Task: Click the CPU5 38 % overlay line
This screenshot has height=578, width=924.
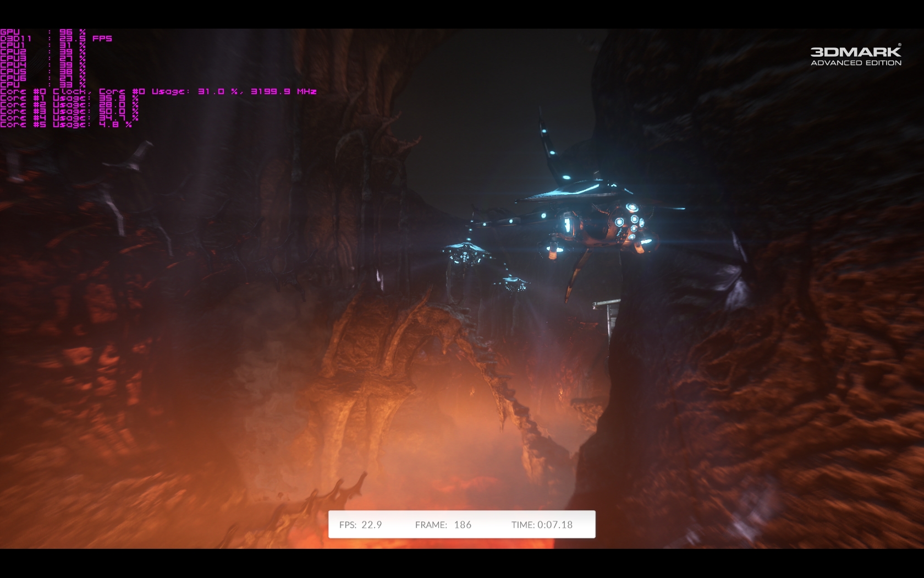Action: pyautogui.click(x=43, y=72)
